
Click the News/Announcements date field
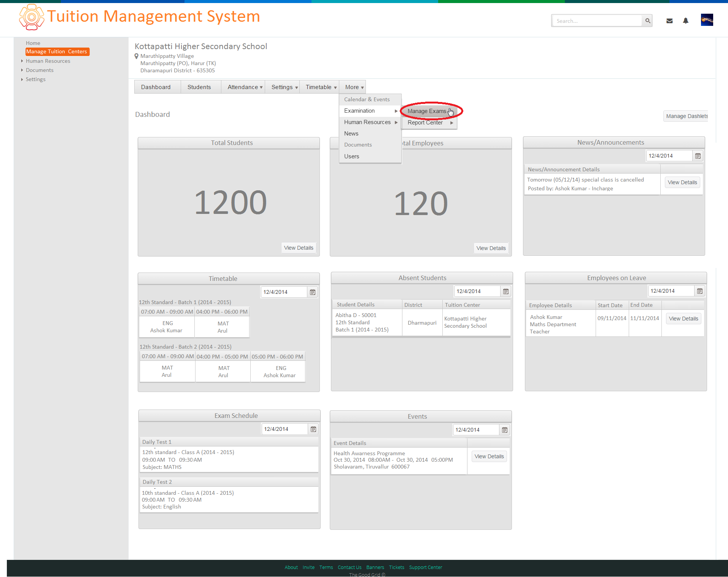tap(669, 156)
